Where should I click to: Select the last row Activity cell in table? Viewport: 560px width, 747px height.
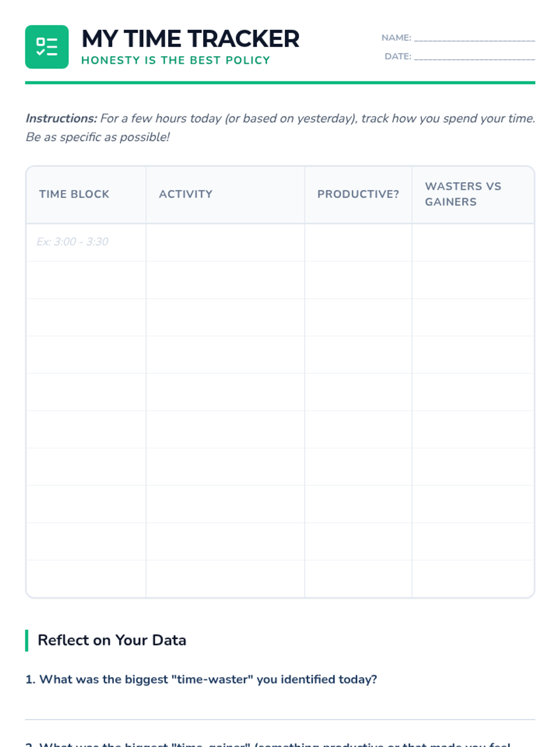pos(225,578)
